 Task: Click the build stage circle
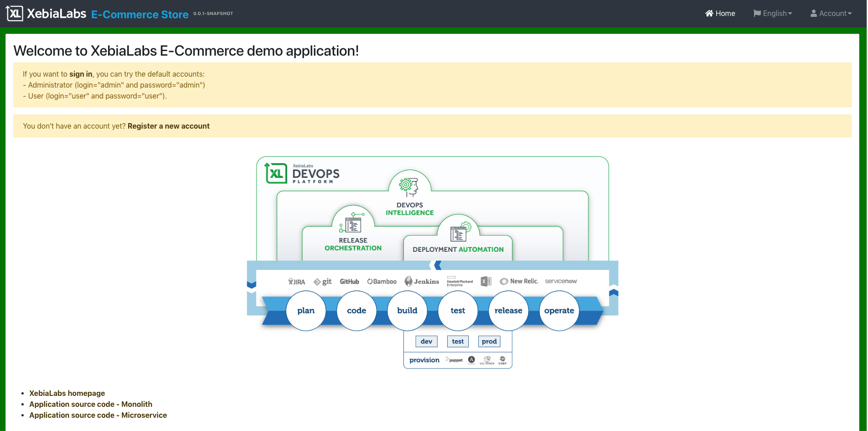[407, 311]
